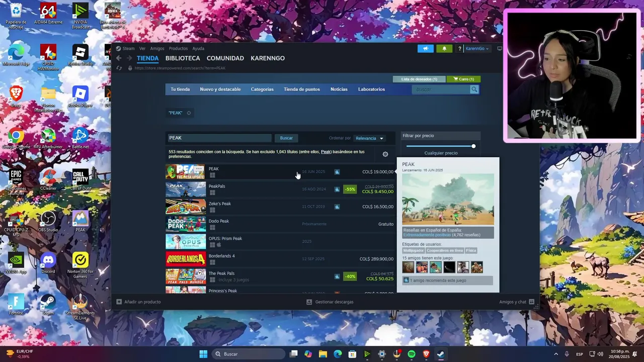Open the Fortnite desktop shortcut
This screenshot has height=362, width=644.
click(16, 304)
